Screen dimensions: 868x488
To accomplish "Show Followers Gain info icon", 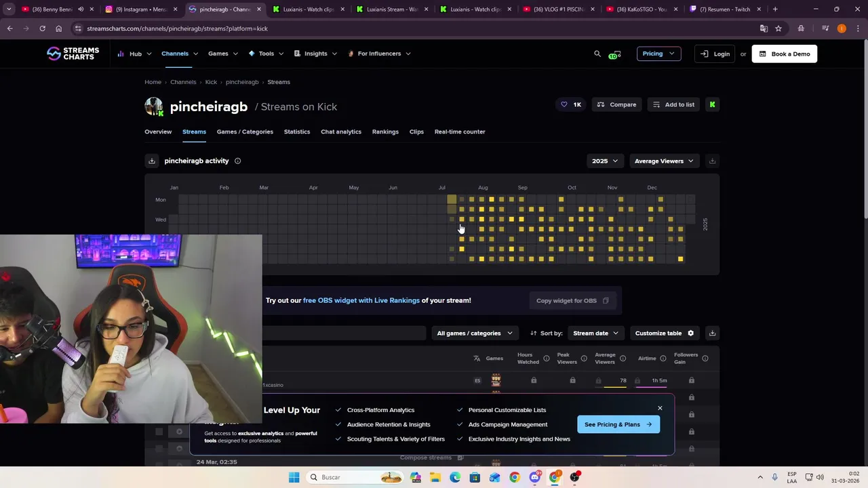I will pyautogui.click(x=705, y=358).
